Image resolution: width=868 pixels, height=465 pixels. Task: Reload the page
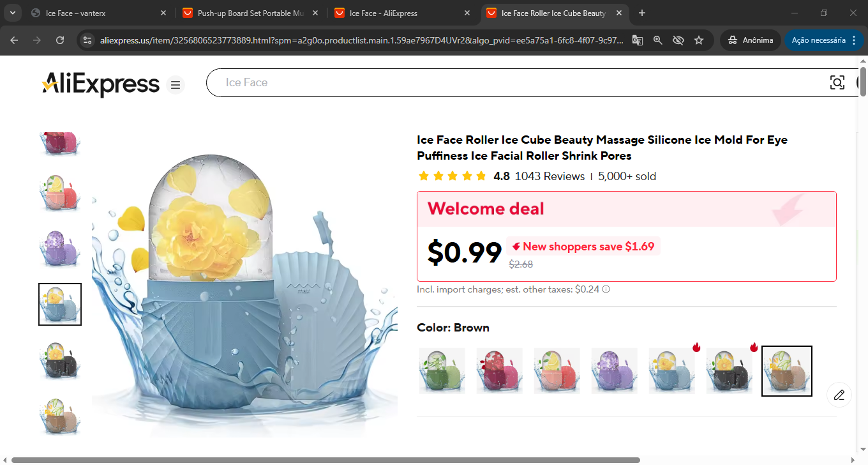(x=60, y=40)
